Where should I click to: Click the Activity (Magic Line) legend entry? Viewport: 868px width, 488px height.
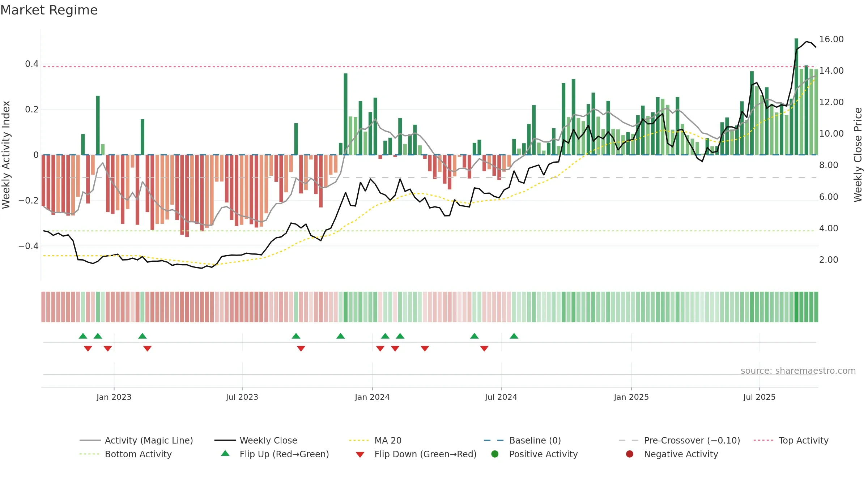[136, 440]
